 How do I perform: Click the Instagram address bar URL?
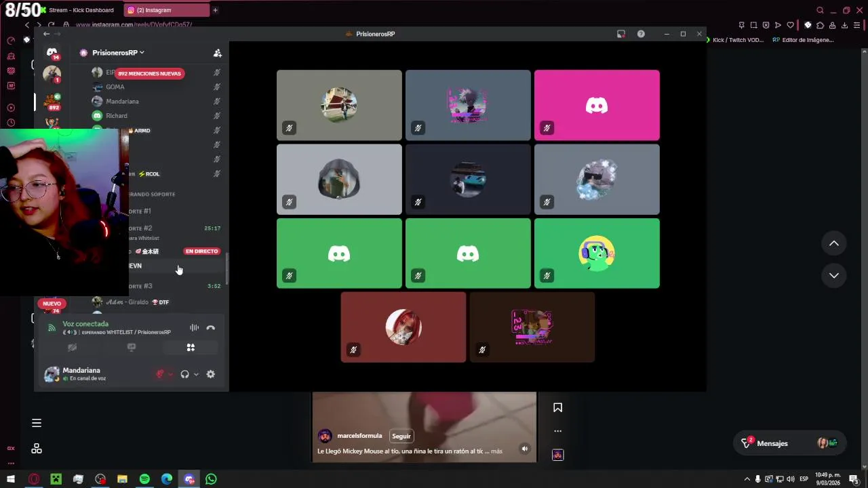[134, 25]
